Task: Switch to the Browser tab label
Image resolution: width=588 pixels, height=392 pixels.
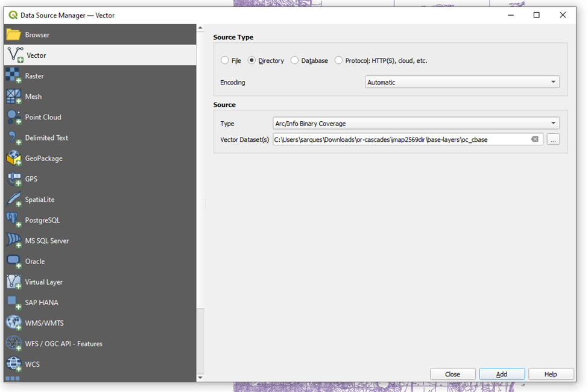Action: (37, 35)
